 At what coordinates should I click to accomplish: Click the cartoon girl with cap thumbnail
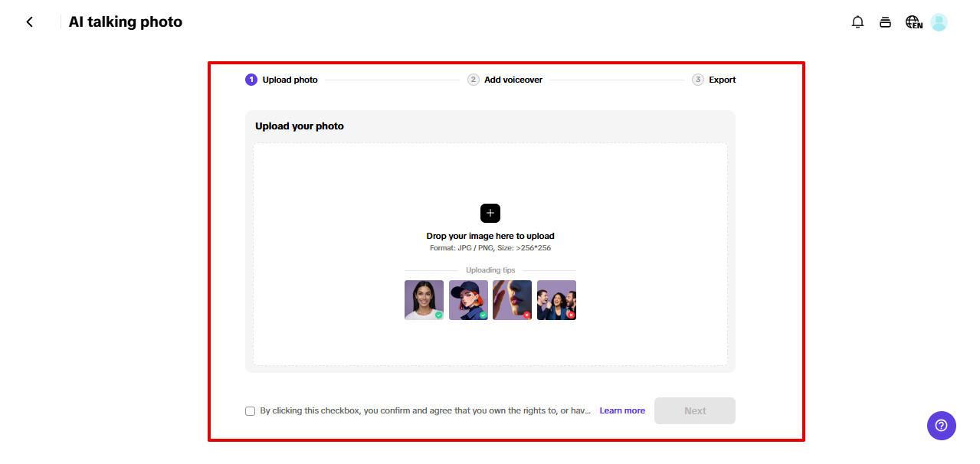click(x=468, y=300)
